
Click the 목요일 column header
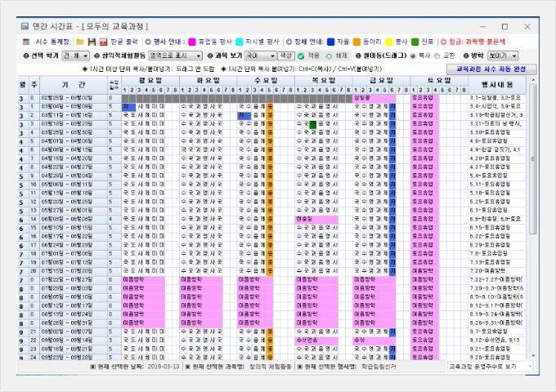point(324,81)
